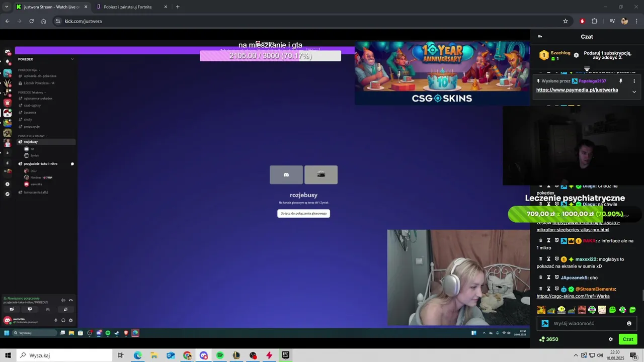
Task: Click the 2105.00 / 3000 donation goal bar
Action: click(270, 56)
